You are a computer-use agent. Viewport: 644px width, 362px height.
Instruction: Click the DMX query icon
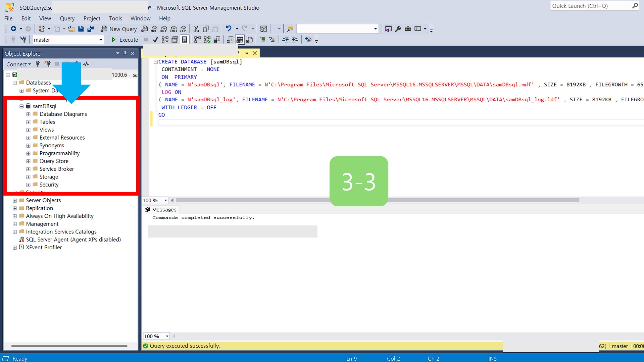[x=164, y=29]
